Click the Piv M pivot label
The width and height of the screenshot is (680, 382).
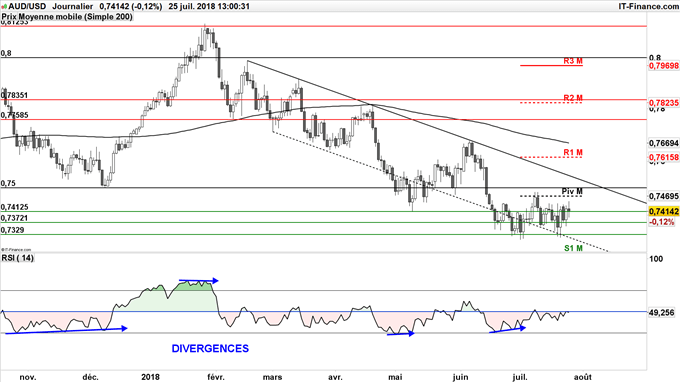[x=572, y=191]
